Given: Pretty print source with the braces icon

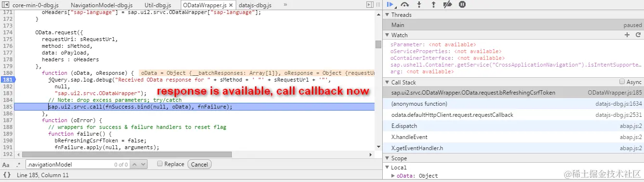Looking at the screenshot, I should point(7,175).
